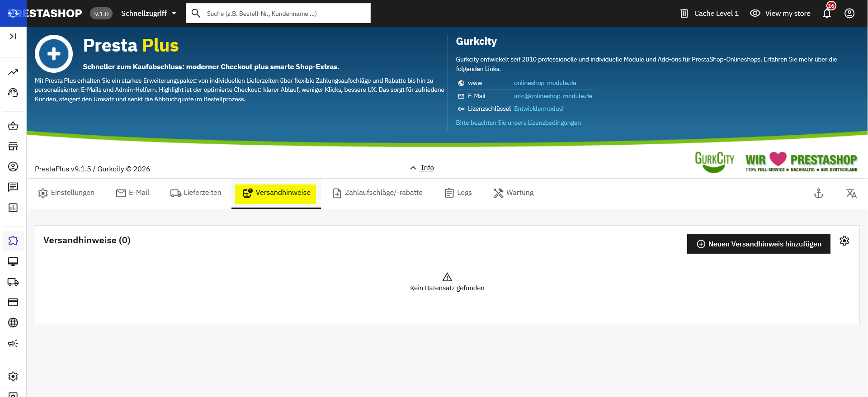The image size is (868, 397).
Task: Open Customers person icon in sidebar
Action: click(13, 167)
